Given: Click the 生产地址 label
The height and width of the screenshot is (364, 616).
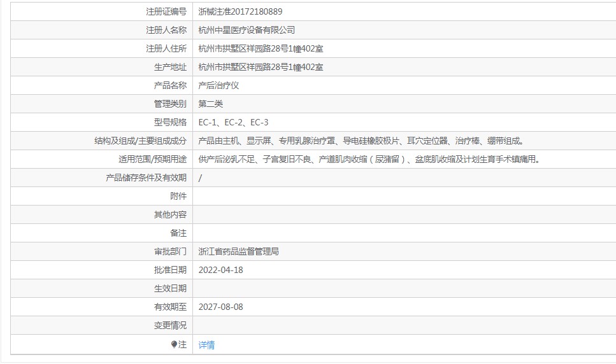Looking at the screenshot, I should [x=170, y=67].
